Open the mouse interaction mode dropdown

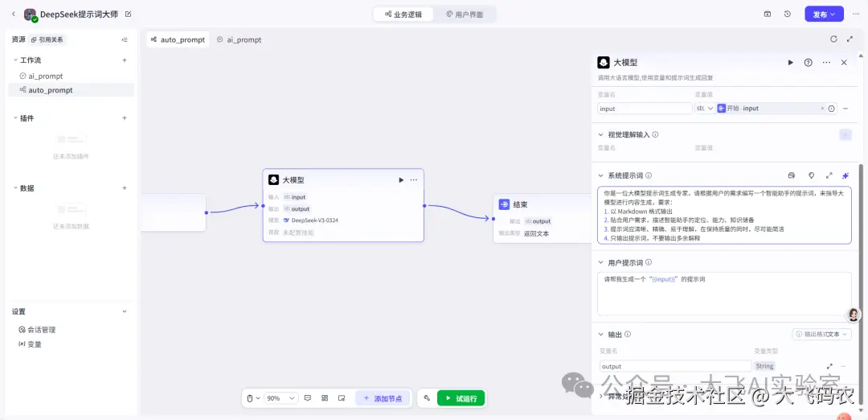(253, 397)
